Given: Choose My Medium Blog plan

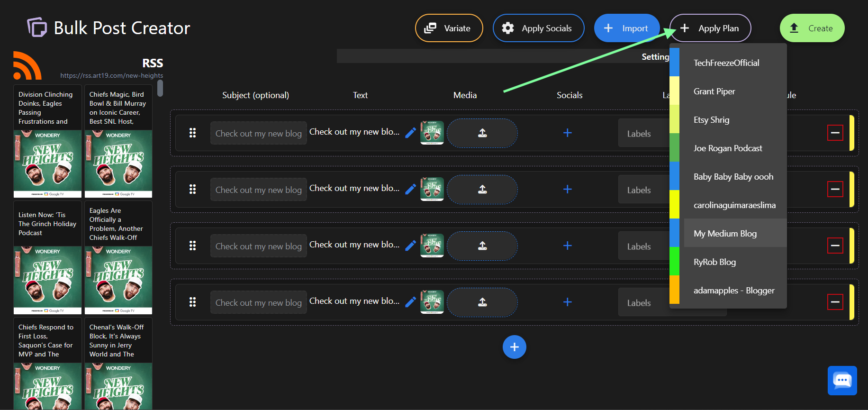Looking at the screenshot, I should [728, 233].
